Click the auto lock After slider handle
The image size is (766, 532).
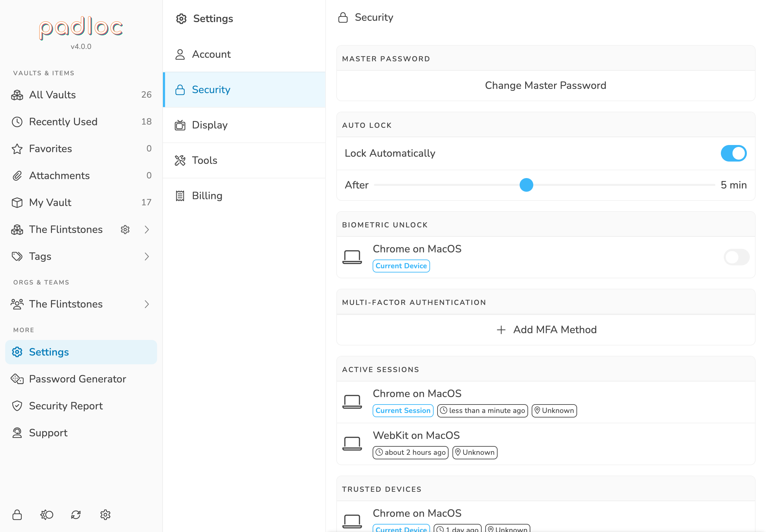pos(526,185)
